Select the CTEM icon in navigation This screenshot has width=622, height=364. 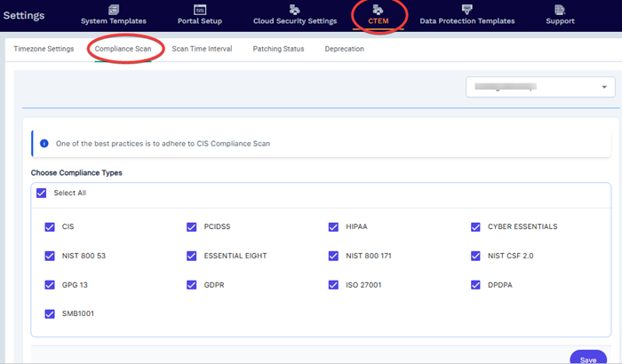coord(378,9)
